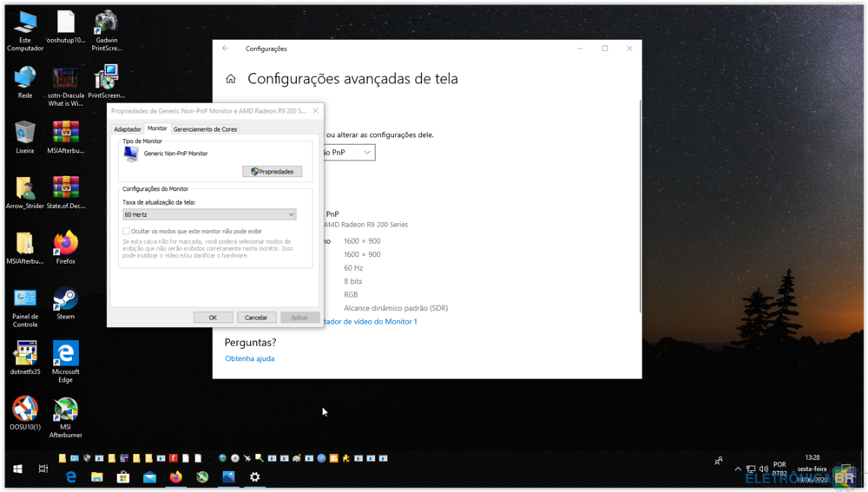Viewport: 868px width, 492px height.
Task: Click the Home icon in Configurações
Action: pyautogui.click(x=231, y=79)
